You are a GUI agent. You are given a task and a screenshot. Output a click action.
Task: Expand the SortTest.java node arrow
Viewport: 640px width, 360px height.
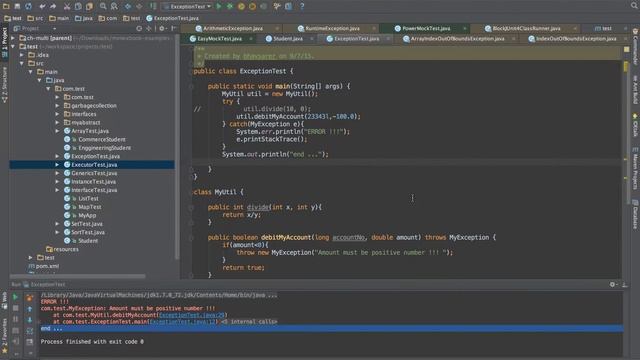click(x=57, y=232)
